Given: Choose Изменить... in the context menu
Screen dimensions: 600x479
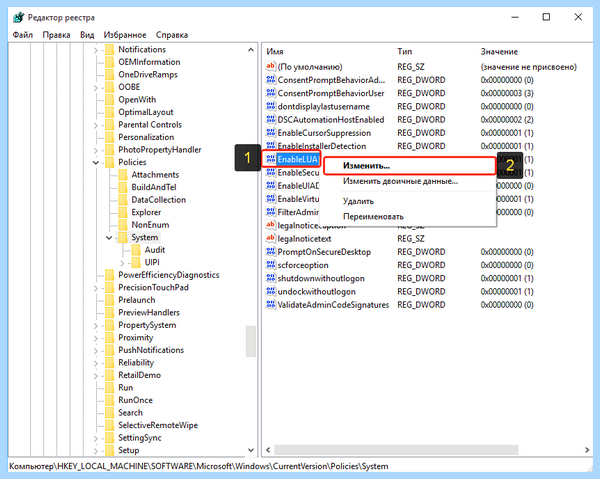Looking at the screenshot, I should point(409,166).
